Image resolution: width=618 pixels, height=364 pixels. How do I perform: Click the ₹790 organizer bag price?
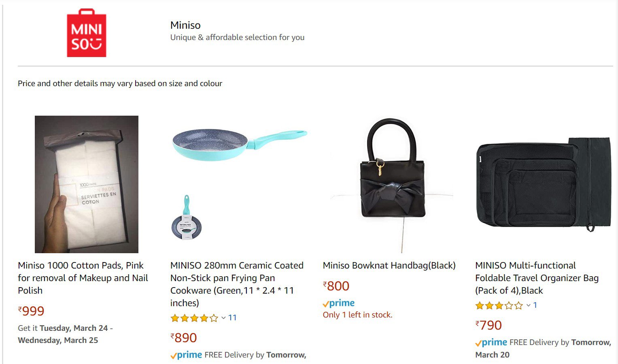point(488,325)
